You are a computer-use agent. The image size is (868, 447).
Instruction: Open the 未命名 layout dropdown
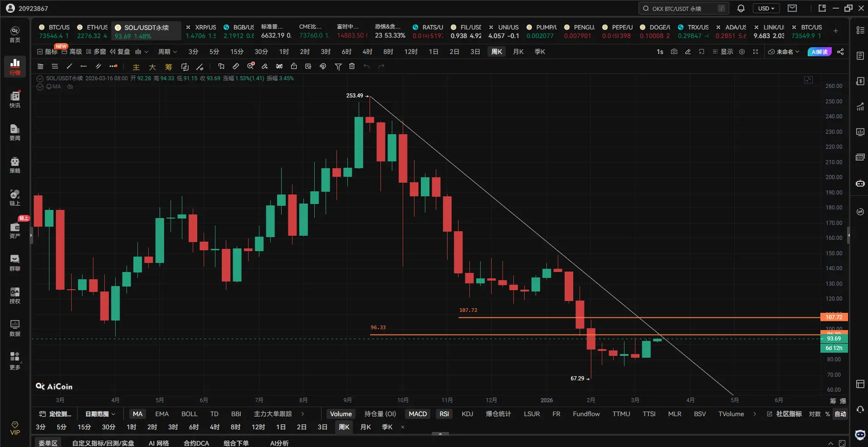[x=784, y=52]
